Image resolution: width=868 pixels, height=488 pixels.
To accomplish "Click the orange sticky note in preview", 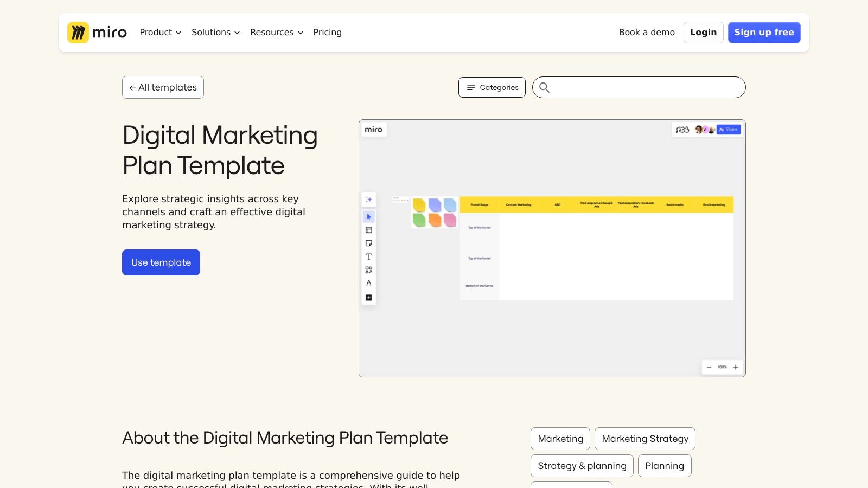I will click(x=435, y=220).
